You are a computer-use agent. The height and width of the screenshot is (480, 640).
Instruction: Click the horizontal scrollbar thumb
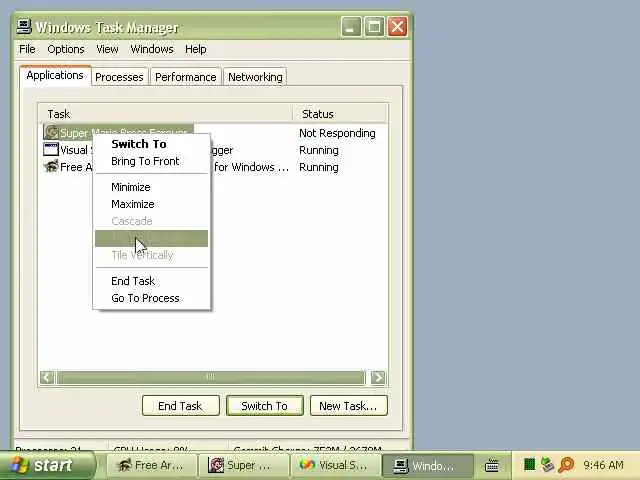pos(210,378)
